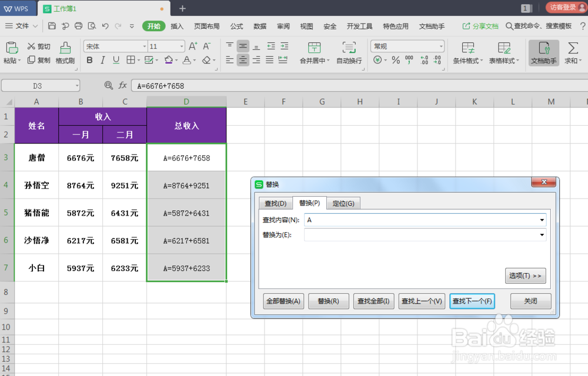Screen dimensions: 588x376
Task: Click Find Next (查找下一个) button
Action: tap(472, 301)
